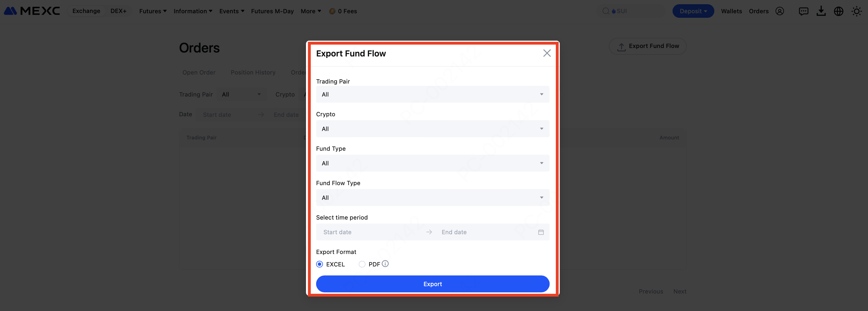
Task: Open the support chat icon
Action: click(x=803, y=11)
